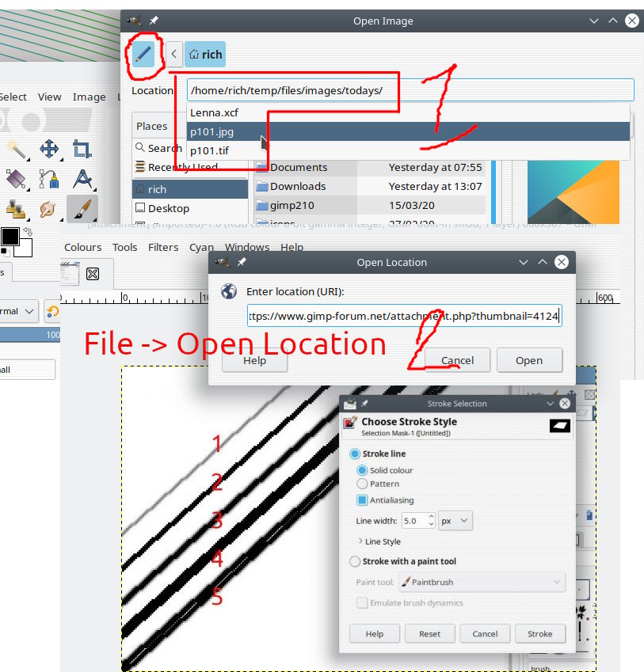The image size is (644, 672).
Task: Click the rich home folder path button
Action: 205,54
